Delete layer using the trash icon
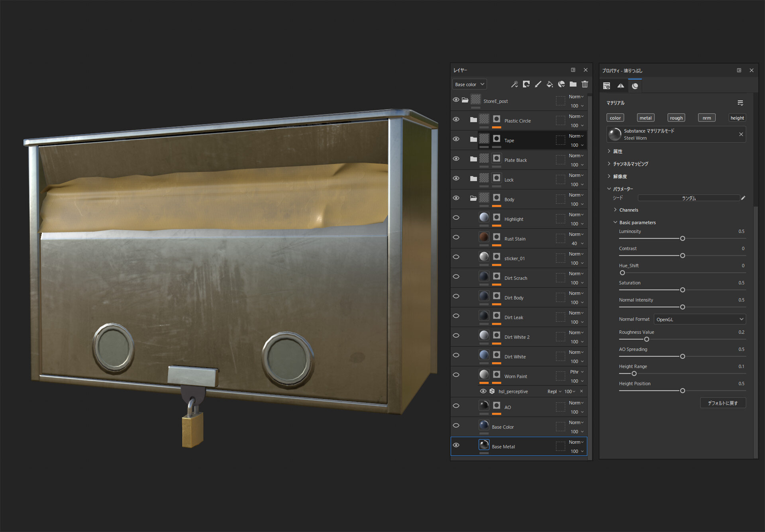 585,84
